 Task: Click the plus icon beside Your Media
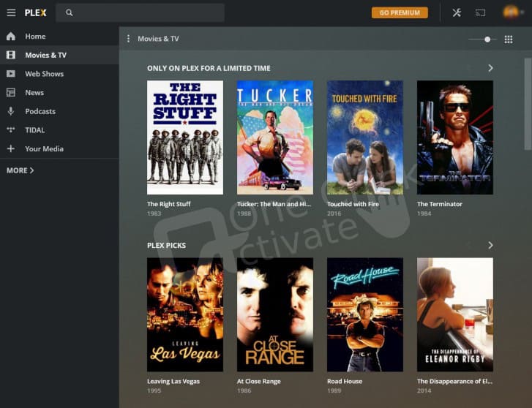pos(11,148)
